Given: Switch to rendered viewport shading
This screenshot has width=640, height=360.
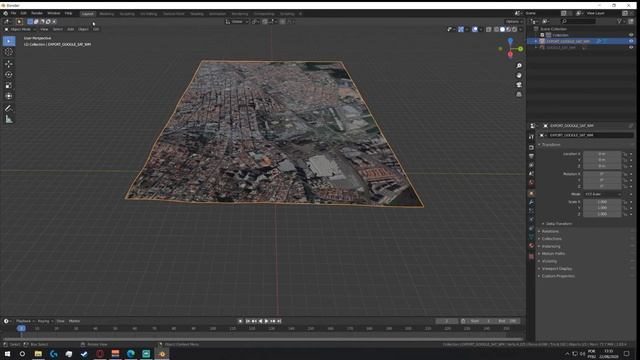Looking at the screenshot, I should [x=514, y=29].
